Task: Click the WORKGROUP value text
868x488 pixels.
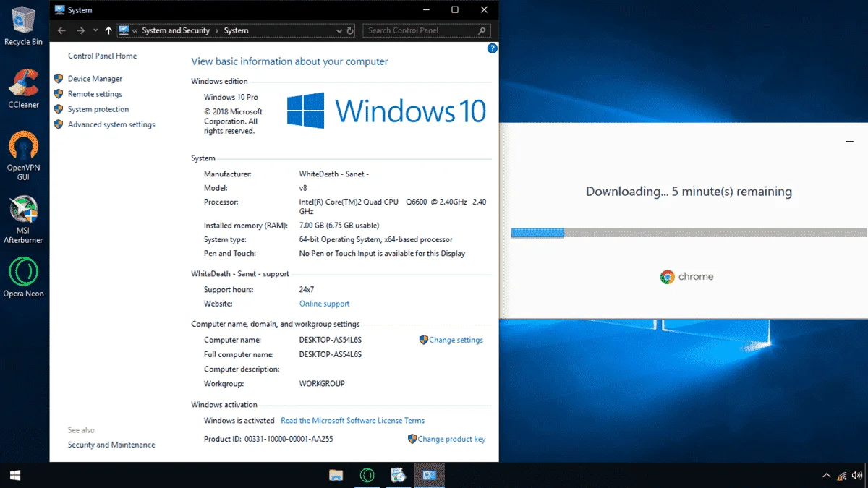Action: pyautogui.click(x=322, y=384)
